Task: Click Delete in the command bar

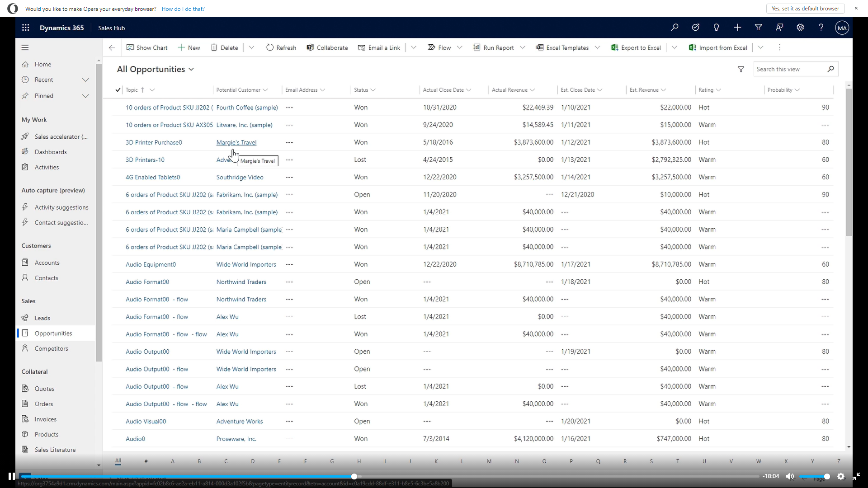Action: [224, 47]
